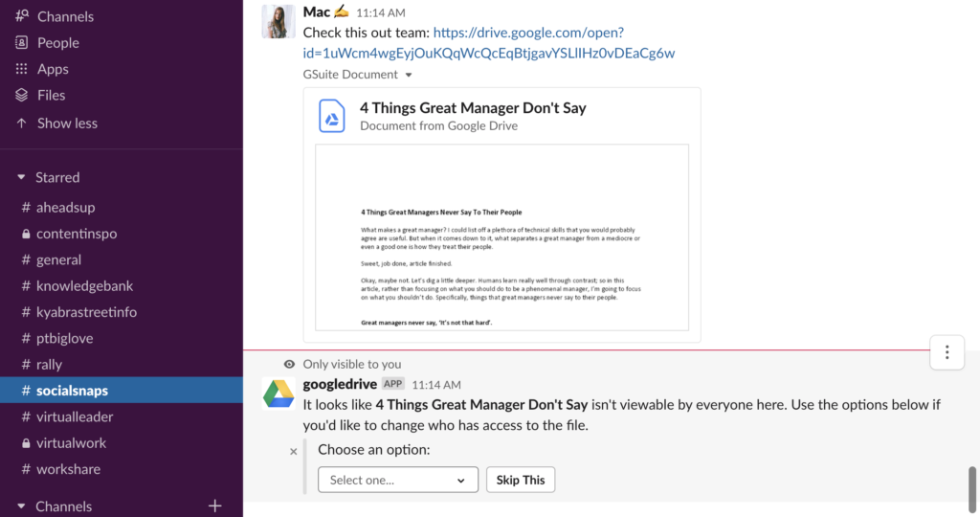Open the Channels browser icon in sidebar

22,15
